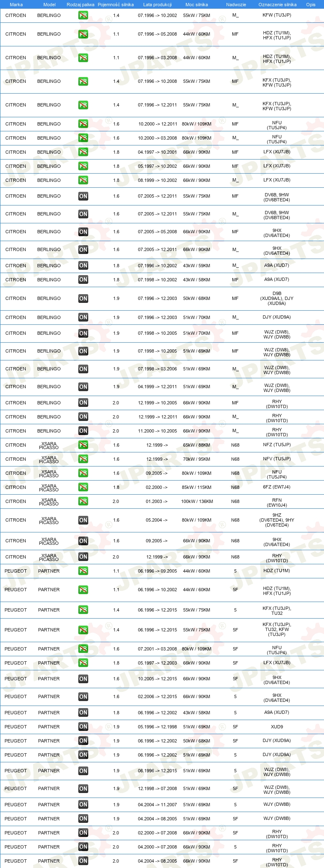
Task: Click the diesel ON icon for Partner XUD9 05.1996 -> 12.1998
Action: pyautogui.click(x=83, y=727)
